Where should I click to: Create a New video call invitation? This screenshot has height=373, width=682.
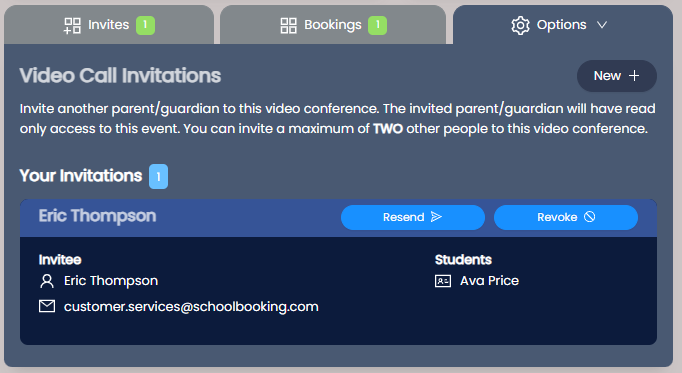(x=616, y=76)
